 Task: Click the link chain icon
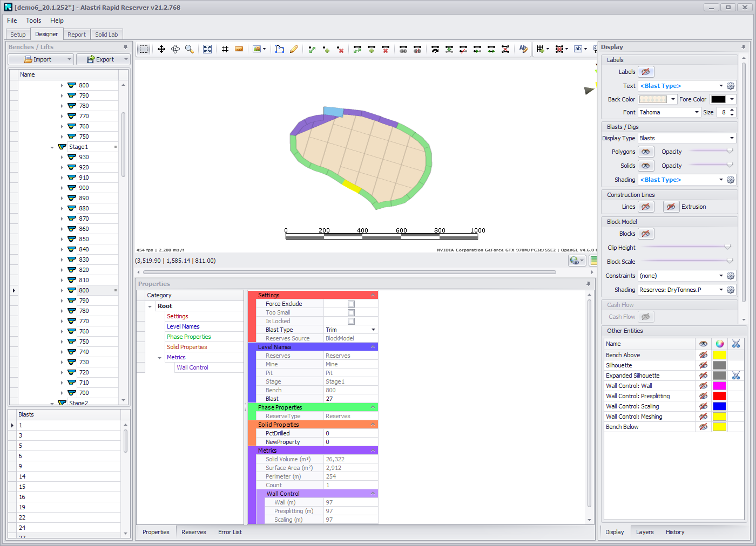click(x=403, y=49)
